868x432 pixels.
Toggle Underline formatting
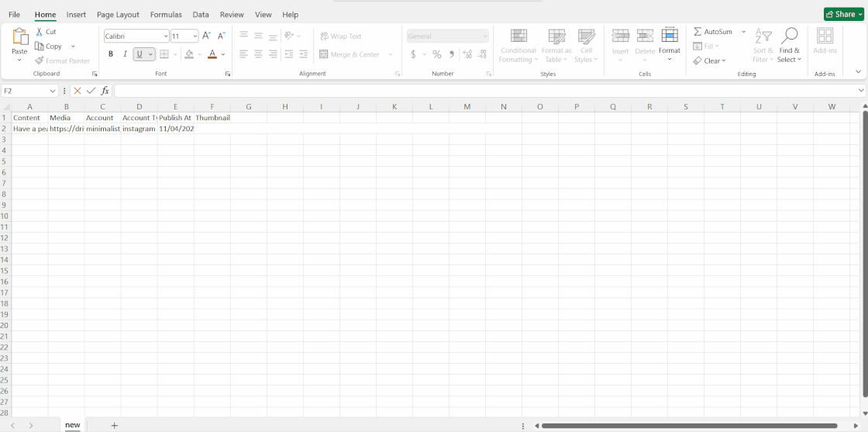[139, 54]
